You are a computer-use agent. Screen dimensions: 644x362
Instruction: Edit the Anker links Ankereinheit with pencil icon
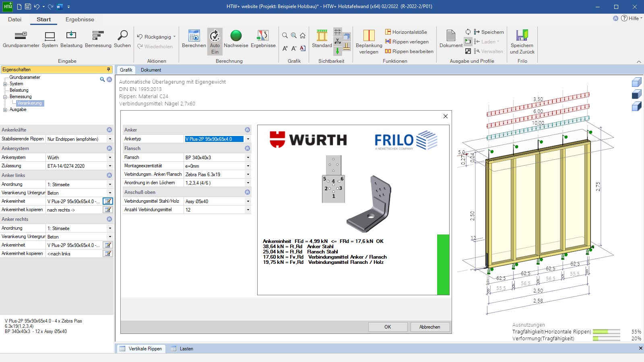click(x=108, y=201)
